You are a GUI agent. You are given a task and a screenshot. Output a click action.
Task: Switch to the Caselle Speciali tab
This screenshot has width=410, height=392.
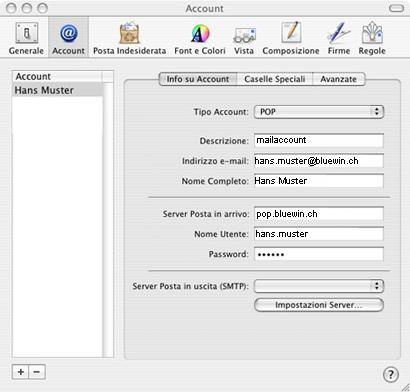click(275, 79)
